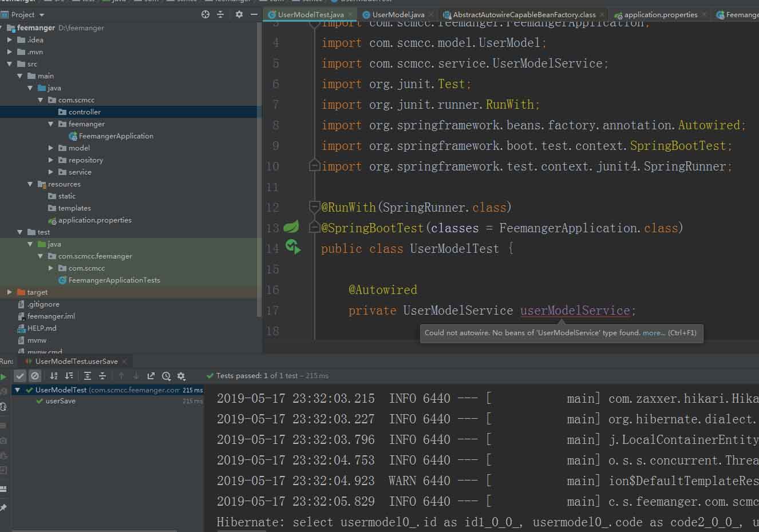
Task: Open the application.properties editor tab
Action: pyautogui.click(x=661, y=15)
